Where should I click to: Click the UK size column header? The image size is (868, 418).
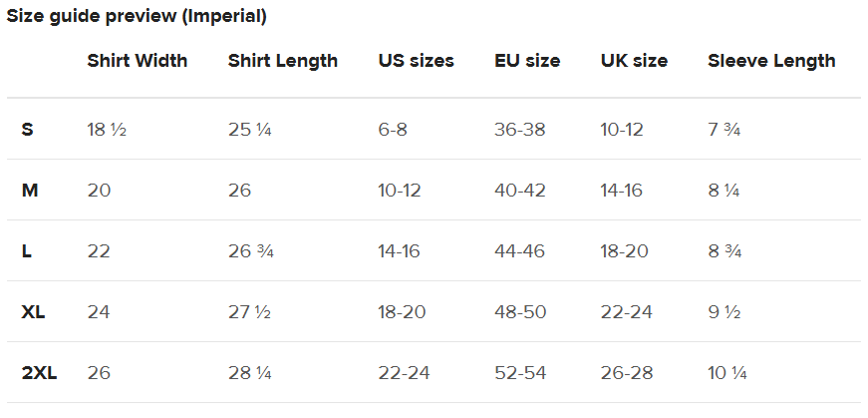click(635, 61)
